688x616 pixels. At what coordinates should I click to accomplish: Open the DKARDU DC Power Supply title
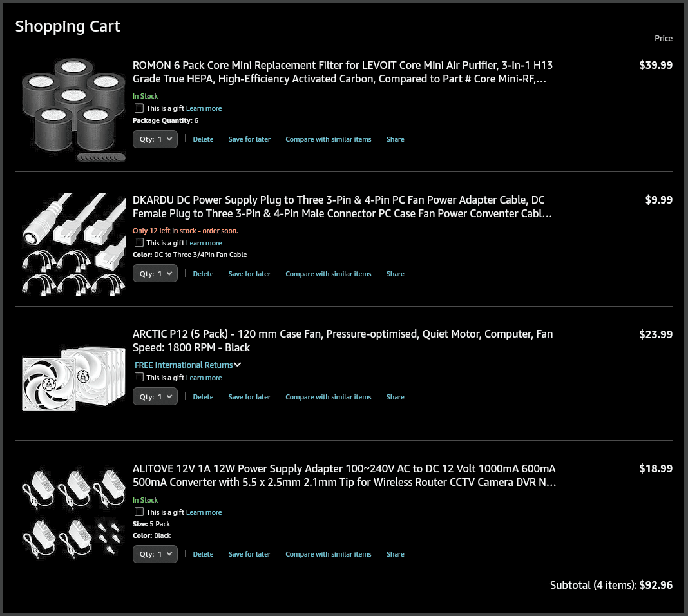click(x=342, y=207)
